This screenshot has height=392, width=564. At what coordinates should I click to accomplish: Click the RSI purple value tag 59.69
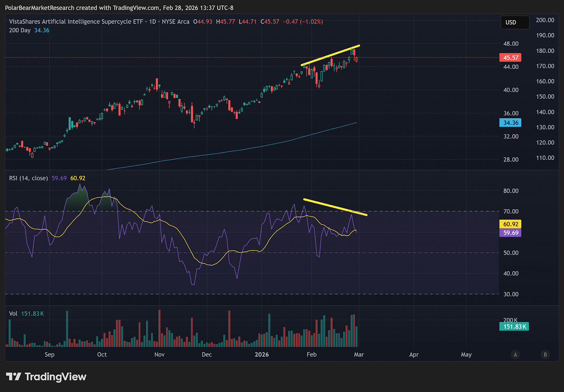point(511,233)
